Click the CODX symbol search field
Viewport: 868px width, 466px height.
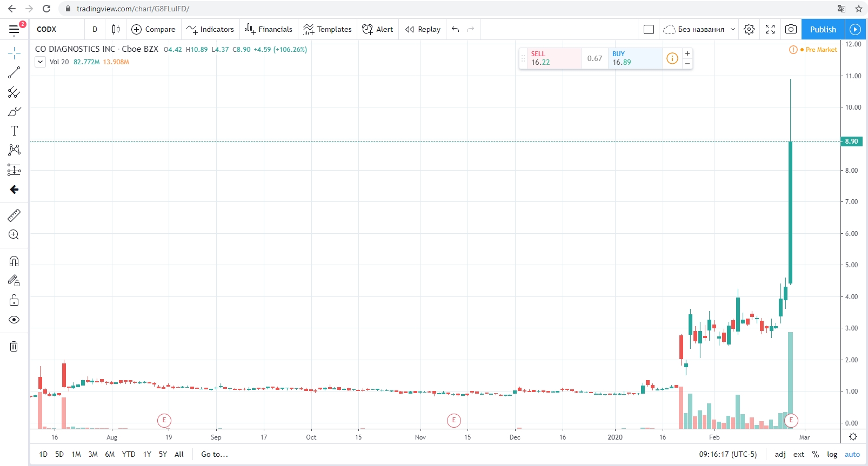pos(57,29)
